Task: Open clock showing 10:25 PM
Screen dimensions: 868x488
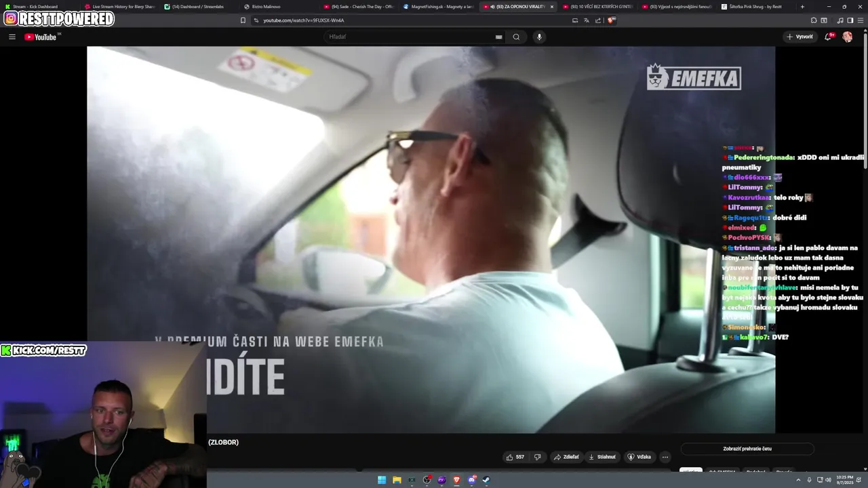Action: (x=845, y=480)
